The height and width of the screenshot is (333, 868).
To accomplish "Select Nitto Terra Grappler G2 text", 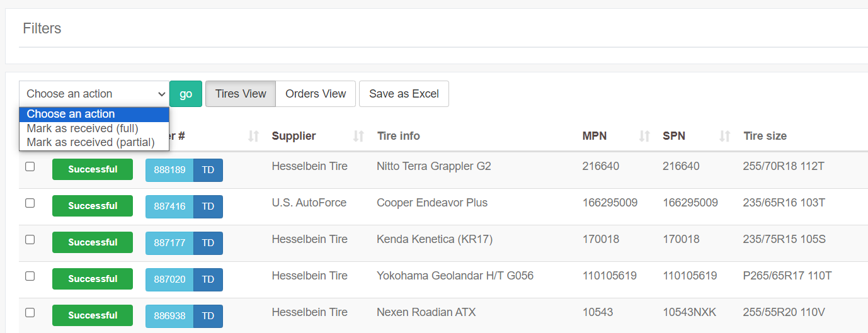I will (434, 166).
